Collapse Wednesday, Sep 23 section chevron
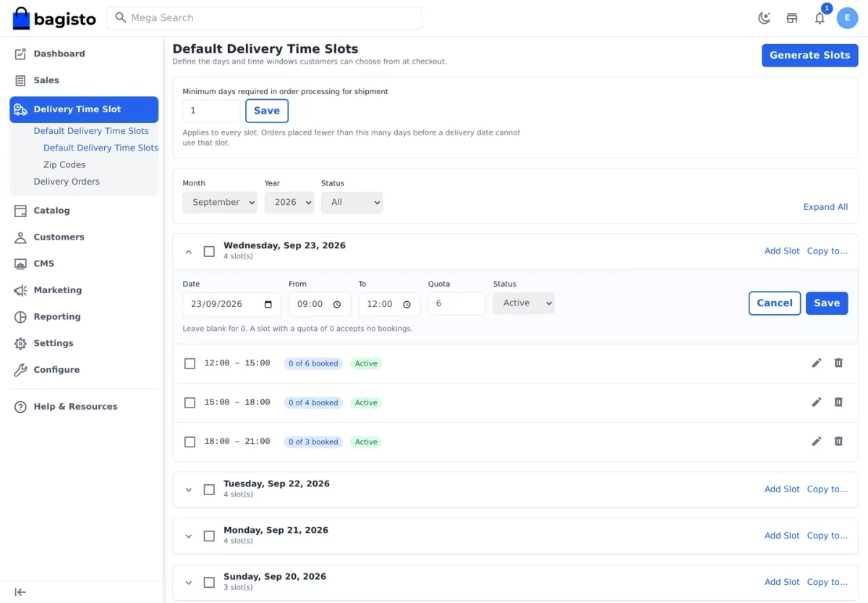 [189, 252]
